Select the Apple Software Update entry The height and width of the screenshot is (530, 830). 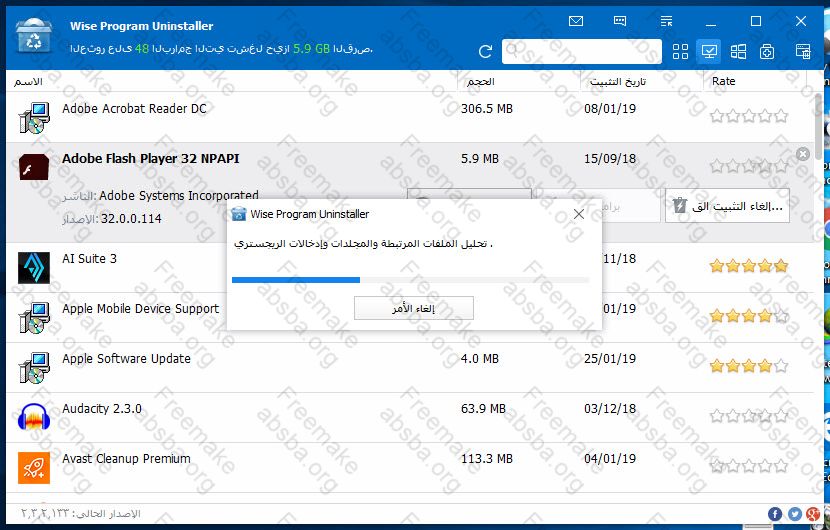(x=126, y=358)
